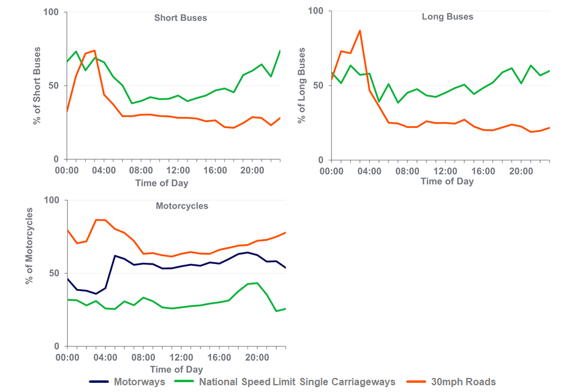Click the Short Buses chart title
Image resolution: width=588 pixels, height=392 pixels.
pyautogui.click(x=180, y=18)
